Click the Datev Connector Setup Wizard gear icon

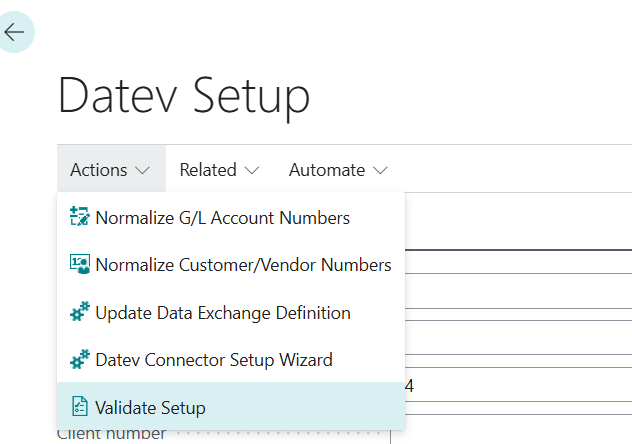(79, 360)
